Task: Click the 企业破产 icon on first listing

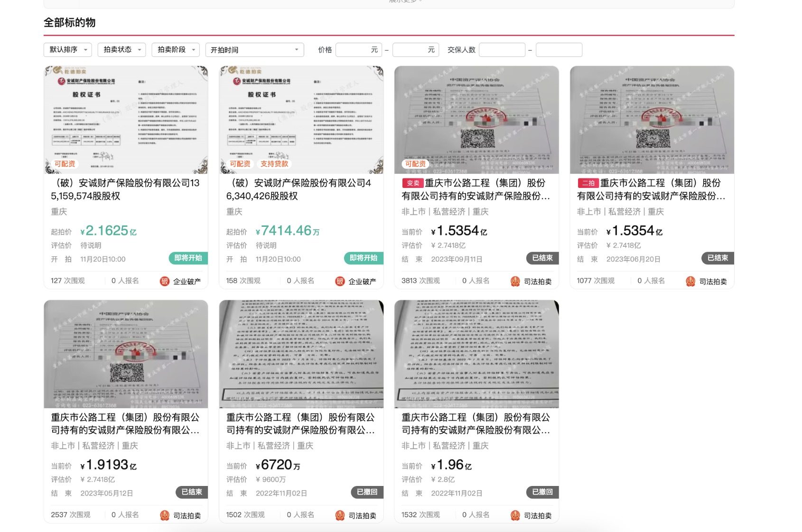Action: tap(165, 281)
